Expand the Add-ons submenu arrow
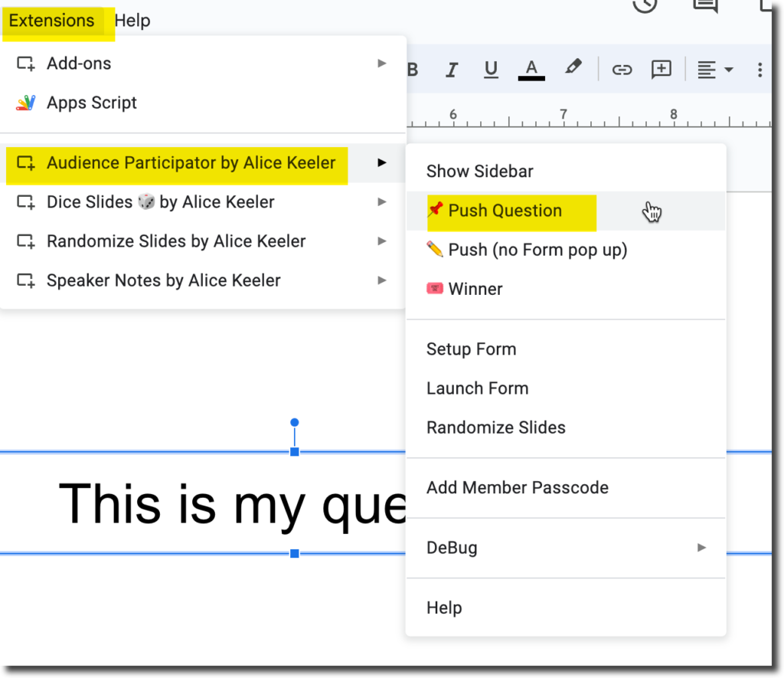Image resolution: width=784 pixels, height=678 pixels. click(x=382, y=64)
